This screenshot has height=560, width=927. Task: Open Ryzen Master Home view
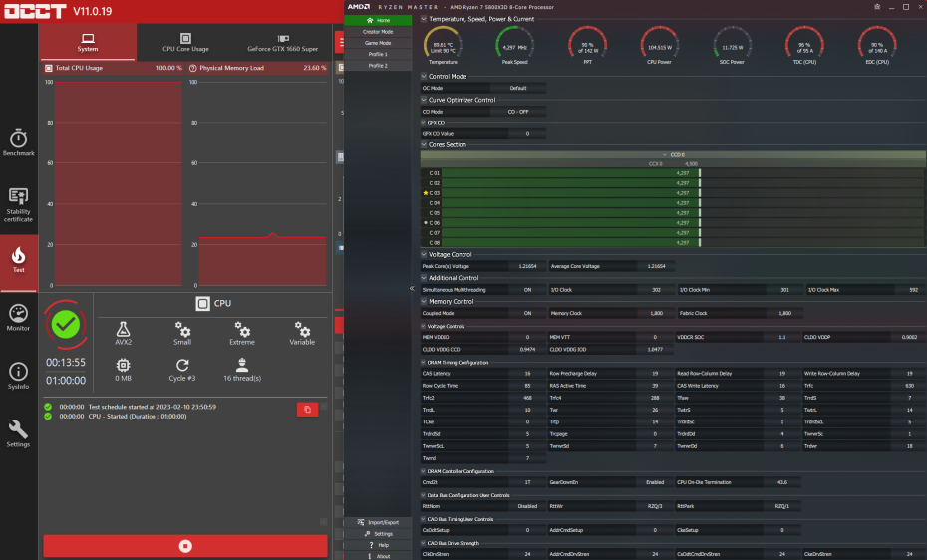378,20
